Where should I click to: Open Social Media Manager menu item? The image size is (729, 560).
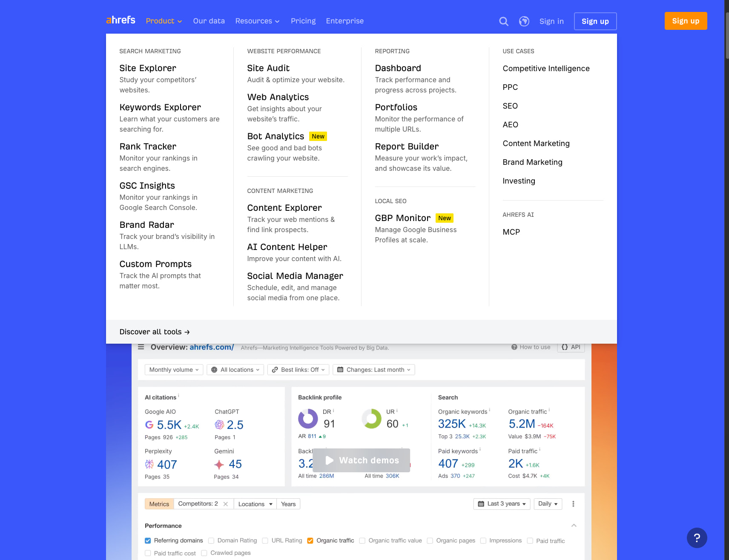[x=295, y=276]
